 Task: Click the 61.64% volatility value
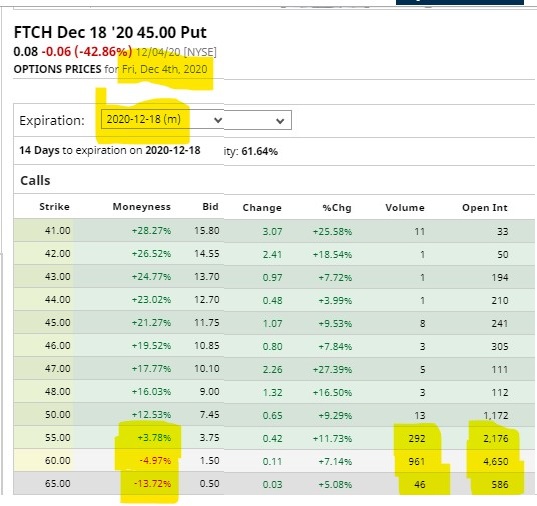click(259, 151)
